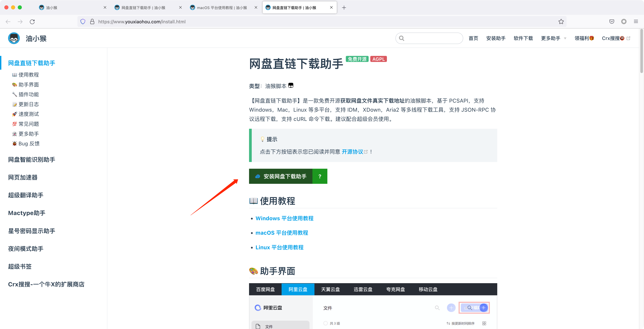Jump to 助手界面 in the sidebar
Screen dimensions: 644x329
[x=25, y=85]
